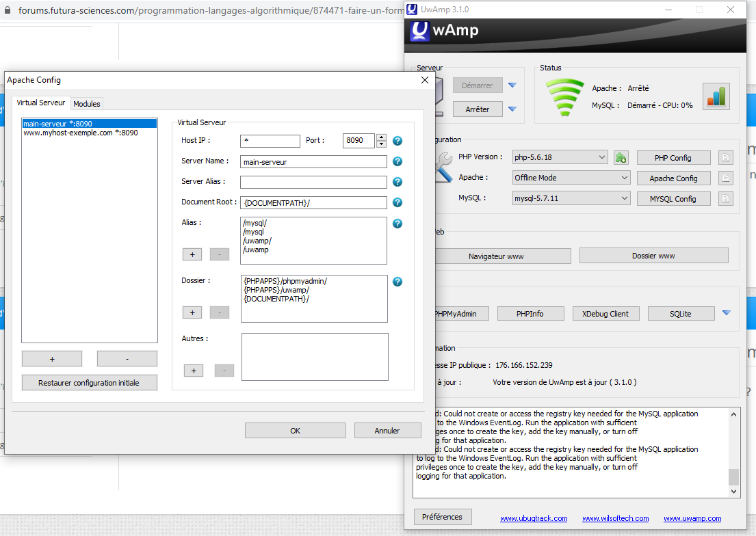Switch to the Modules tab
Viewport: 756px width, 536px height.
point(87,104)
